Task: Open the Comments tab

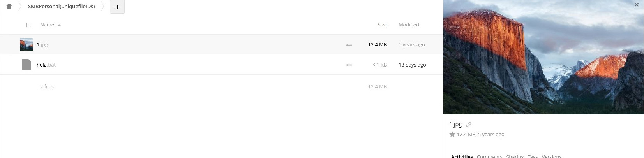Action: click(x=489, y=156)
